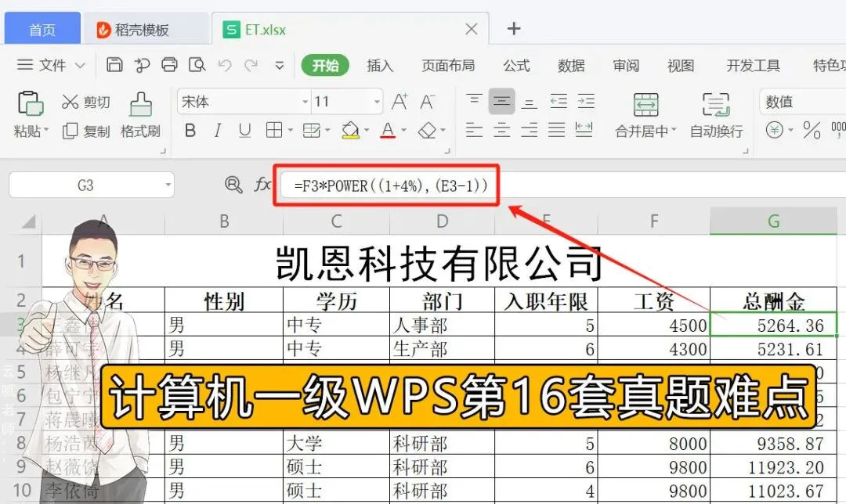Open the Merge and Center dropdown arrow
The height and width of the screenshot is (504, 846).
point(674,131)
